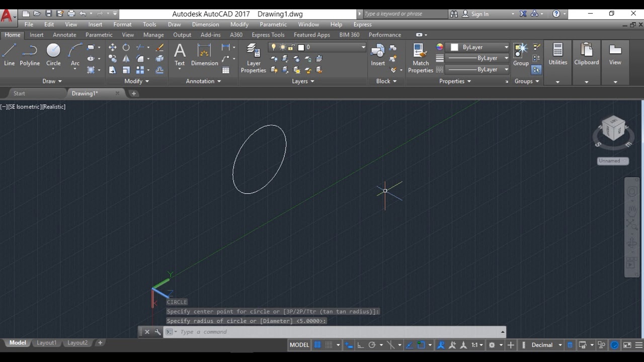Switch to the Parametric ribbon tab
The image size is (644, 362).
click(x=99, y=35)
